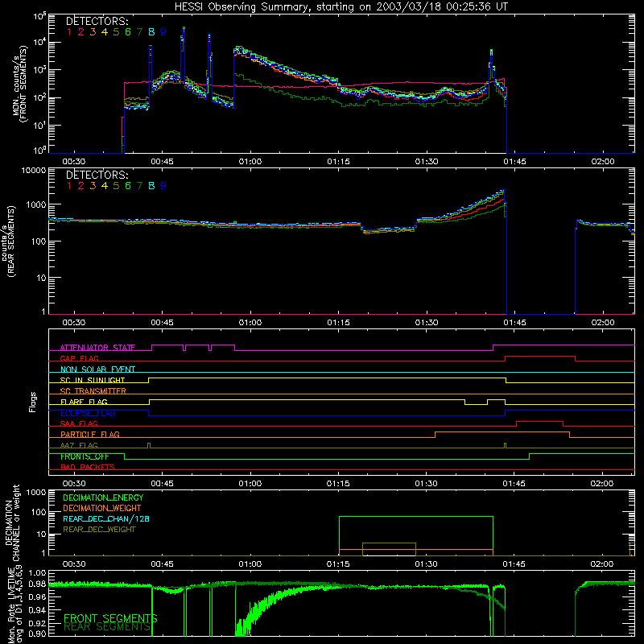This screenshot has height=644, width=644.
Task: Click the 'GAP_FLAG' label
Action: (x=79, y=358)
